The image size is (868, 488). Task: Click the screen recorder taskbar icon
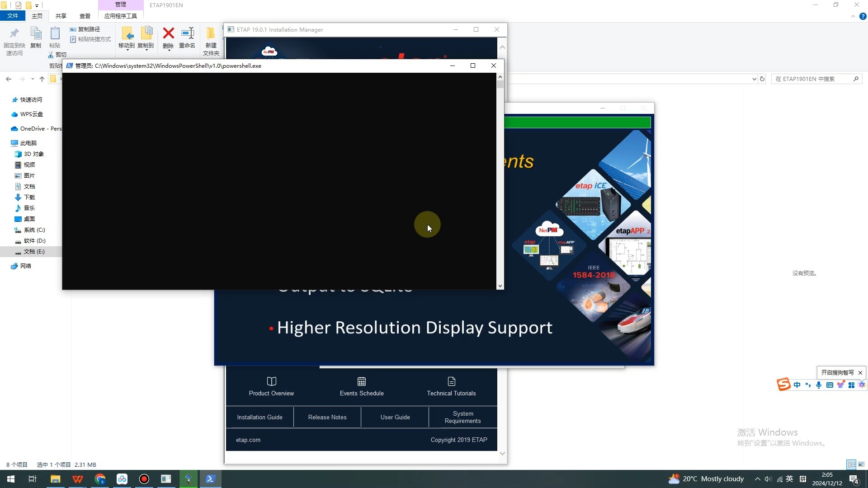click(144, 479)
